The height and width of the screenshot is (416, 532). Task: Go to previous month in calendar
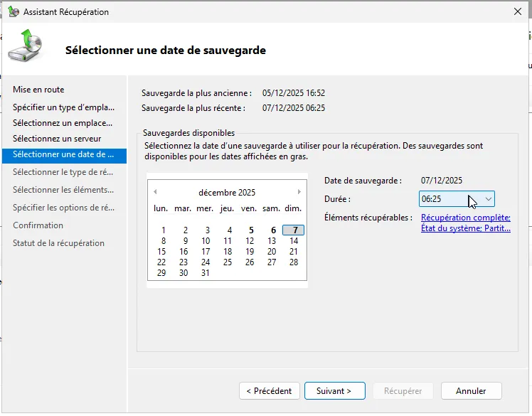click(155, 192)
